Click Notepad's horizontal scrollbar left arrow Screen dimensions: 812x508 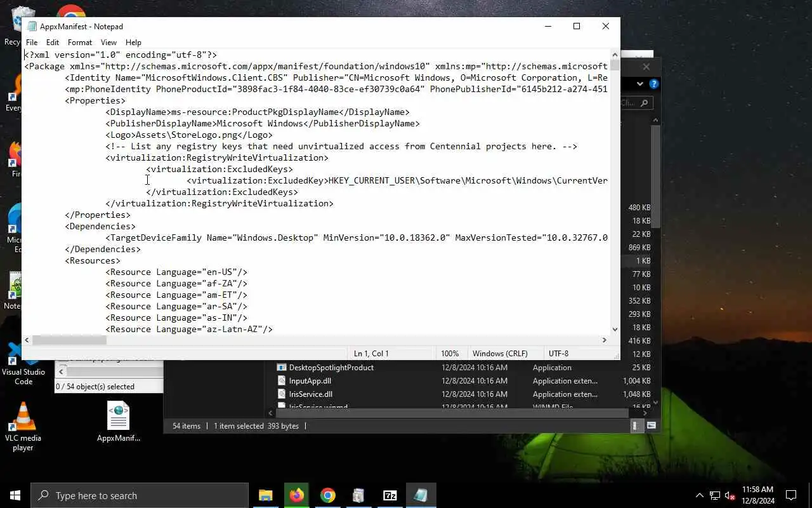[x=27, y=340]
